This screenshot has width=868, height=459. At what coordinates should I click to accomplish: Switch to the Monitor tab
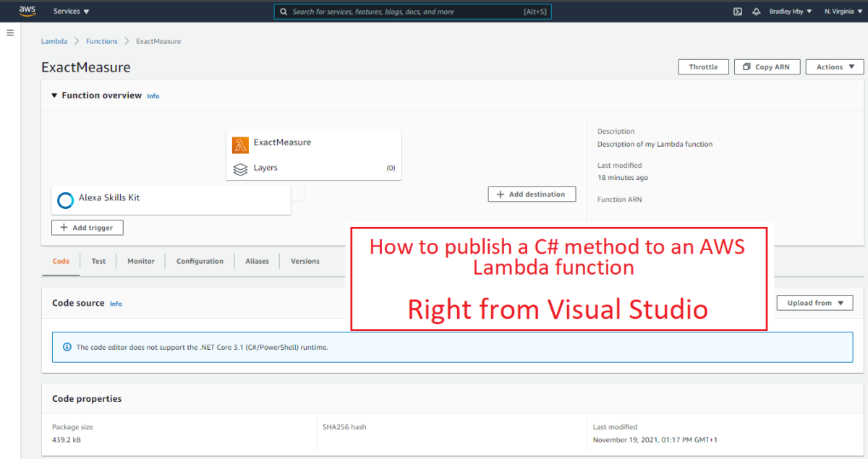tap(141, 261)
